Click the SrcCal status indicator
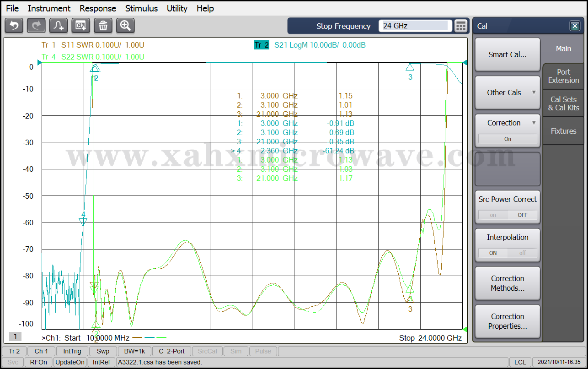Image resolution: width=588 pixels, height=369 pixels. (208, 351)
